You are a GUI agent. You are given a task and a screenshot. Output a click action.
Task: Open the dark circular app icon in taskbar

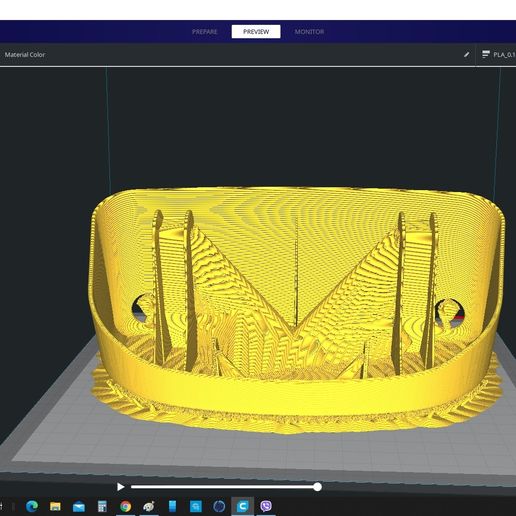[x=219, y=507]
